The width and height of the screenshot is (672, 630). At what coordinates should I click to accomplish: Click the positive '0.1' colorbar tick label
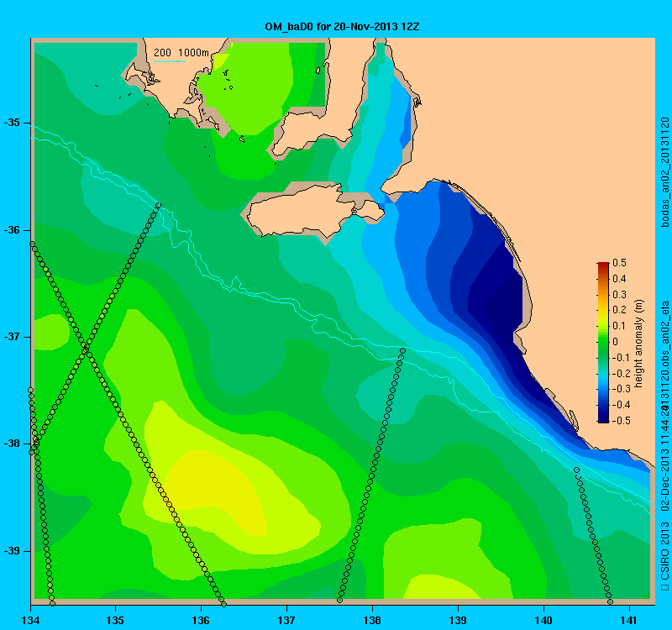[619, 326]
